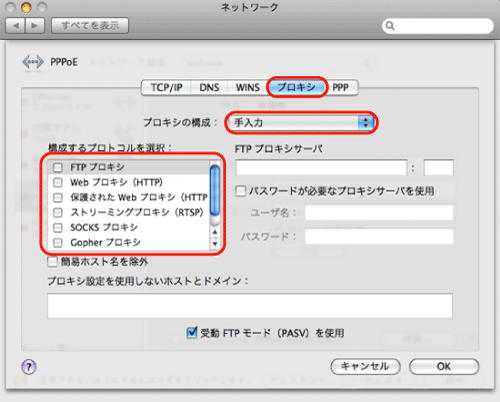The image size is (500, 402).
Task: Click the PPPoE connection icon
Action: (33, 62)
